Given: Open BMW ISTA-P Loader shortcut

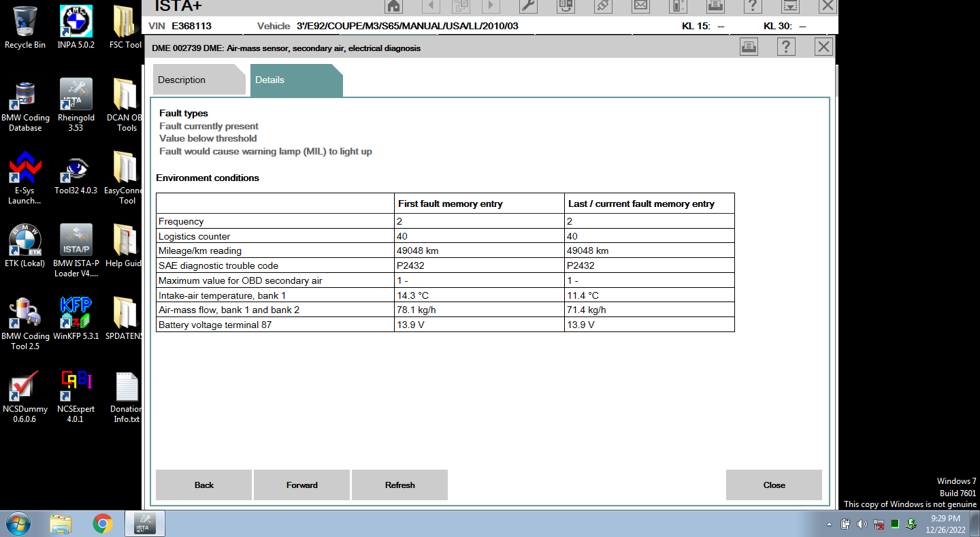Looking at the screenshot, I should [x=76, y=251].
